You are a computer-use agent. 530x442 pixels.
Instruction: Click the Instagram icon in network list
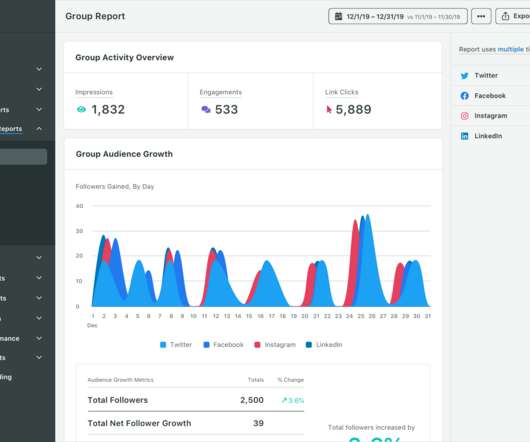(x=465, y=116)
